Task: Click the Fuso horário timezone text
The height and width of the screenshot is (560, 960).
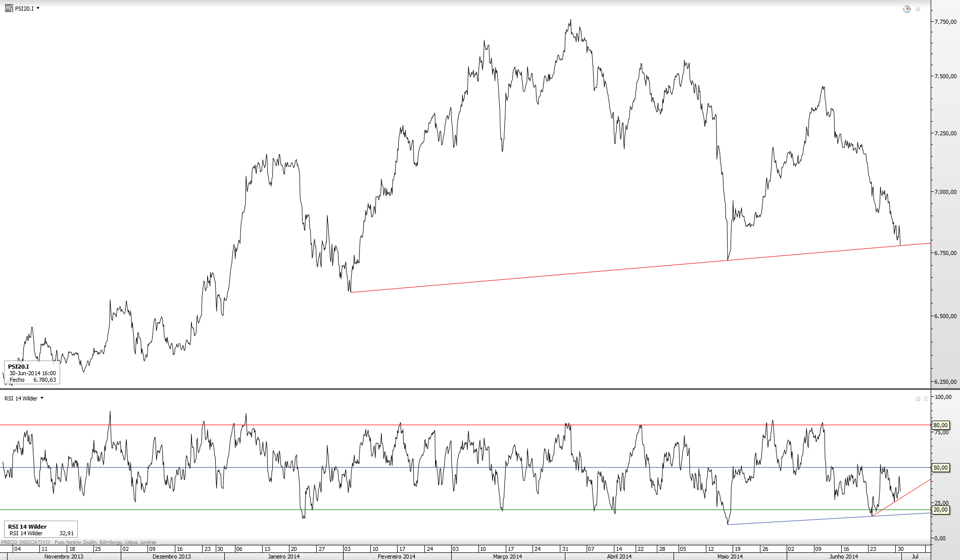Action: click(x=105, y=542)
